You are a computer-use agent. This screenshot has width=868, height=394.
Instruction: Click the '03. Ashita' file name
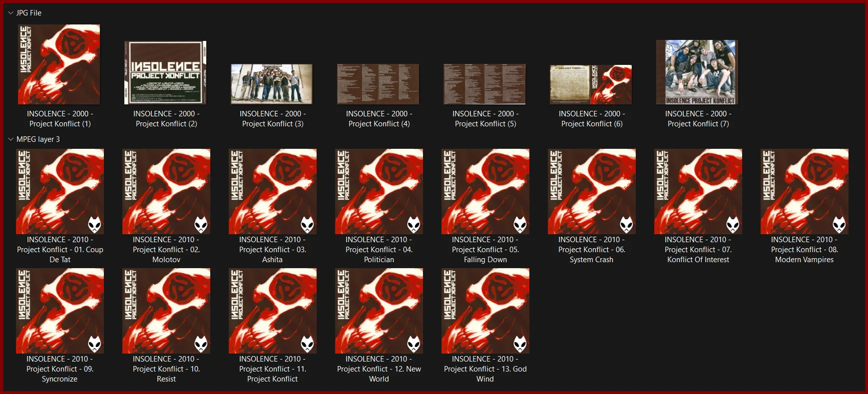pos(273,250)
